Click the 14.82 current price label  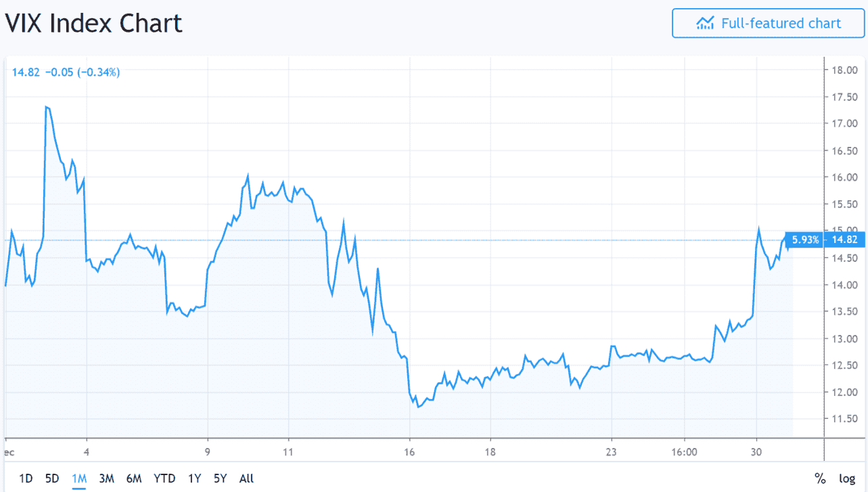(x=846, y=240)
